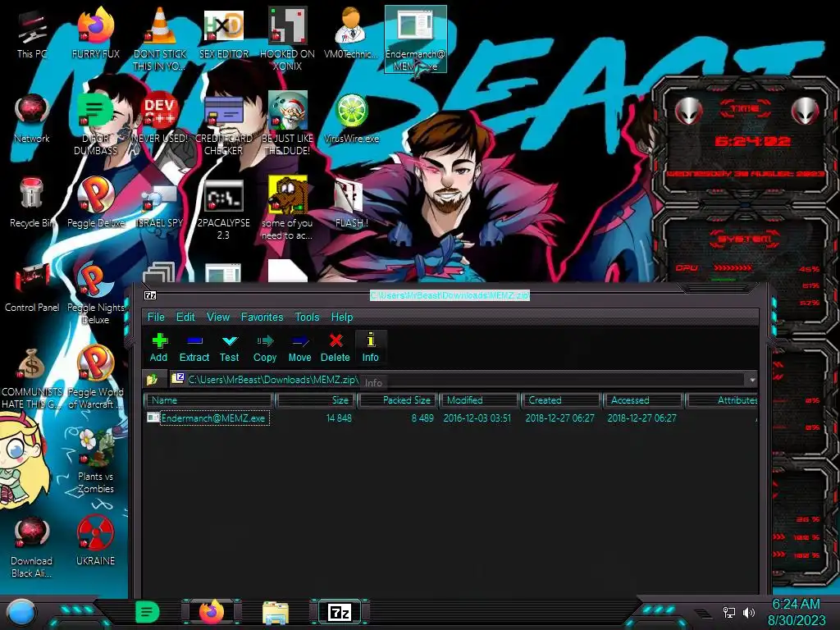840x630 pixels.
Task: Select the VirusWire.exe lime desktop icon
Action: [351, 118]
